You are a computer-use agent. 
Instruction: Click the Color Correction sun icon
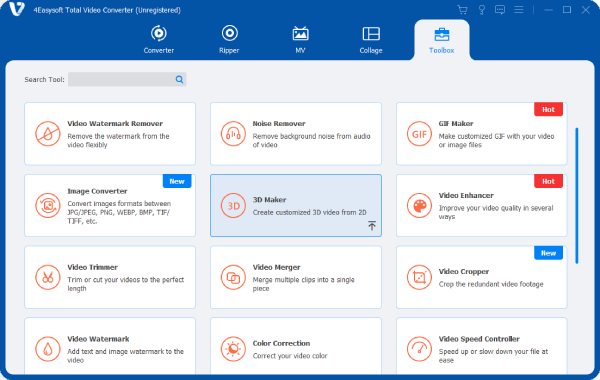click(x=233, y=349)
